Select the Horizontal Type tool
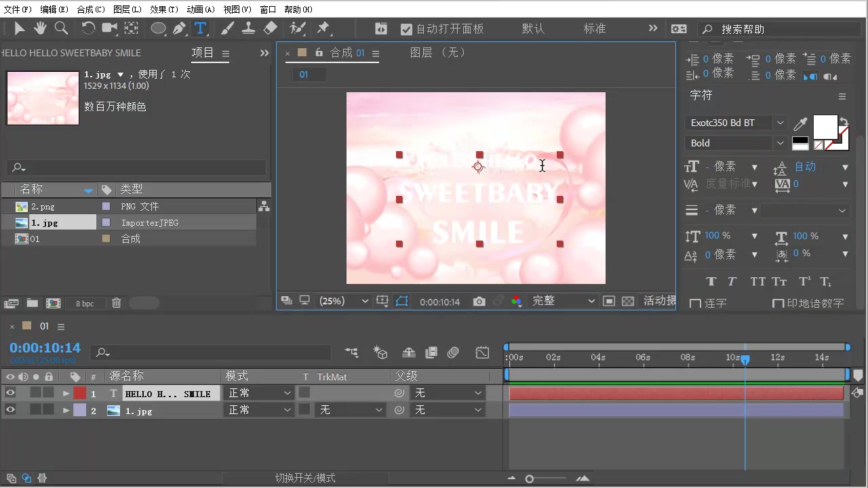 [x=200, y=28]
